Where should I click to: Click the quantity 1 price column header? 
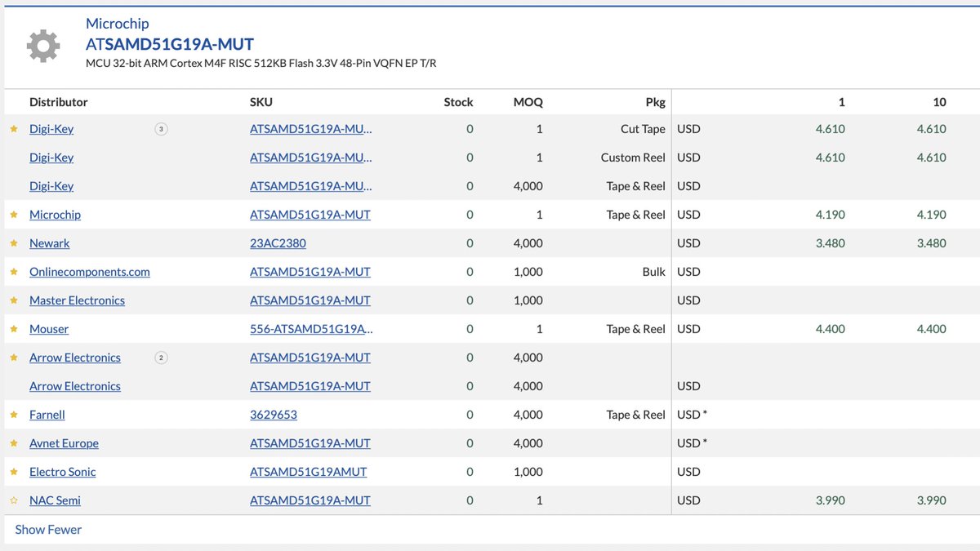(x=841, y=102)
